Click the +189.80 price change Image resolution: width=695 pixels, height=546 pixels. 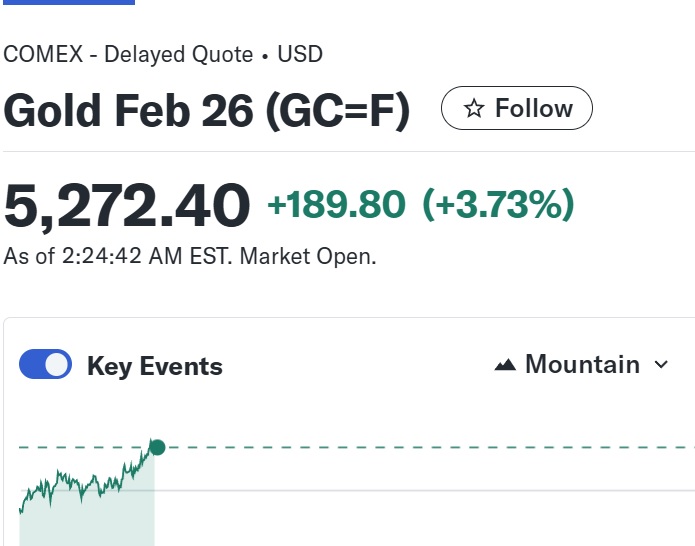point(336,205)
